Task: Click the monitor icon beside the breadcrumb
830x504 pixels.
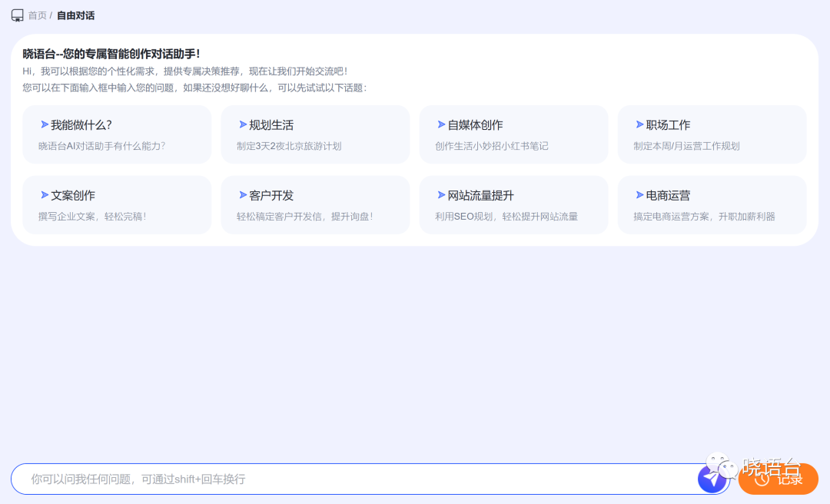Action: click(x=17, y=15)
